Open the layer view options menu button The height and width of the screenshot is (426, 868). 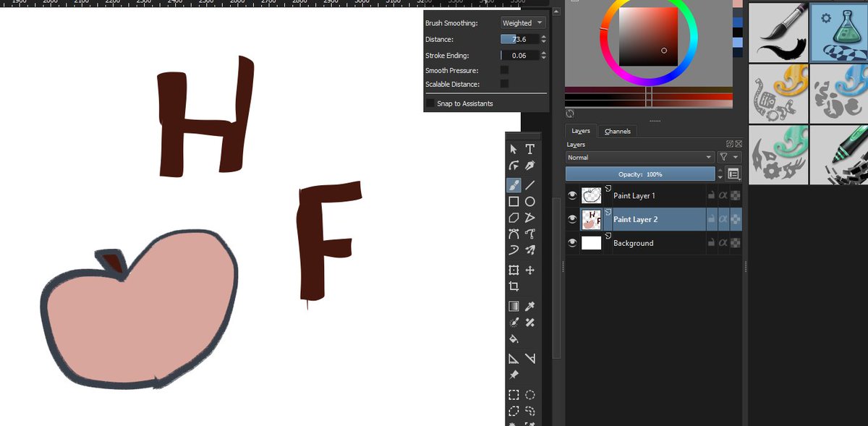pos(733,174)
